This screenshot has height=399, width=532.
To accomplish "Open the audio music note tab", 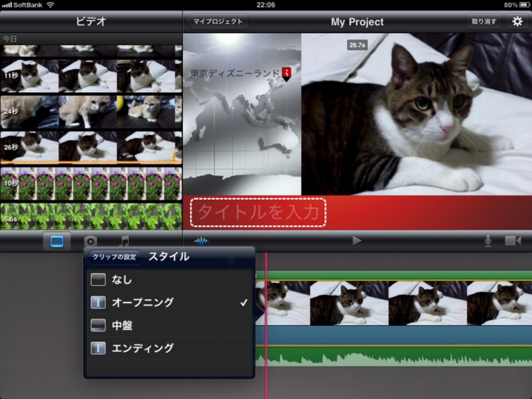I will click(x=125, y=241).
